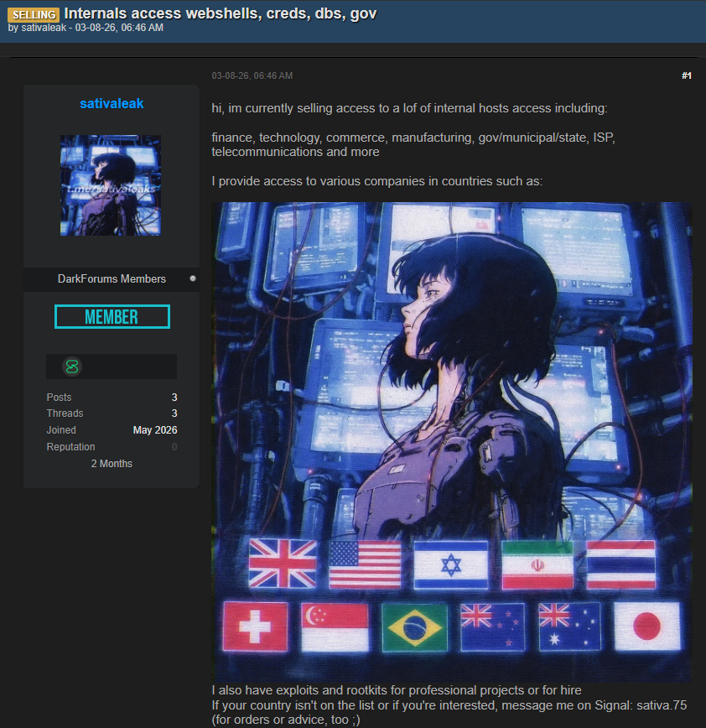
Task: Click the line 'I also have exploits and rootkits'
Action: [x=397, y=690]
